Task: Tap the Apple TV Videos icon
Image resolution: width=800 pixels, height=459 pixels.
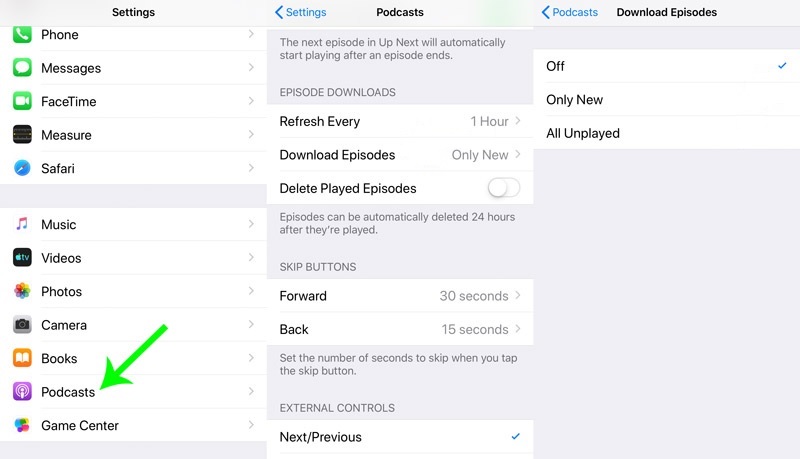Action: pos(22,258)
